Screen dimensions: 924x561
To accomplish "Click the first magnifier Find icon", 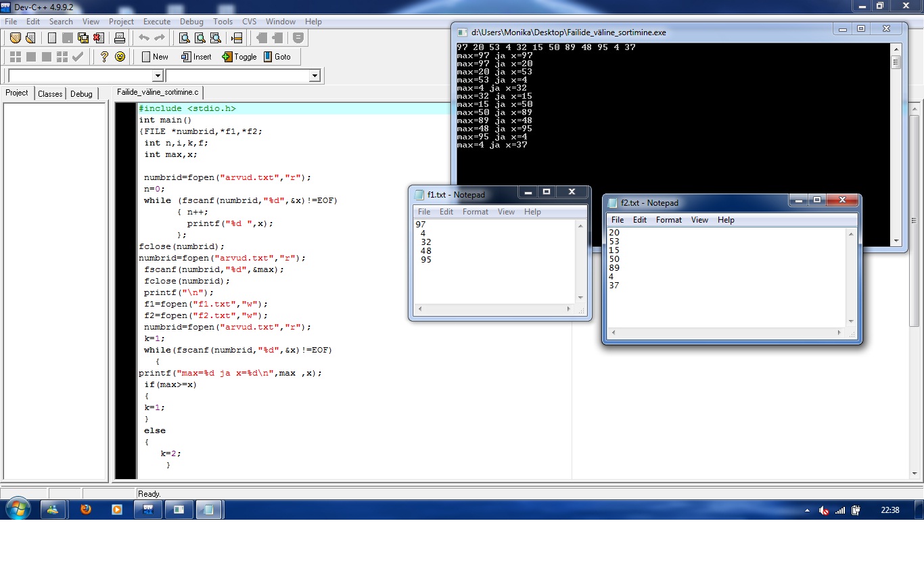I will pos(184,38).
